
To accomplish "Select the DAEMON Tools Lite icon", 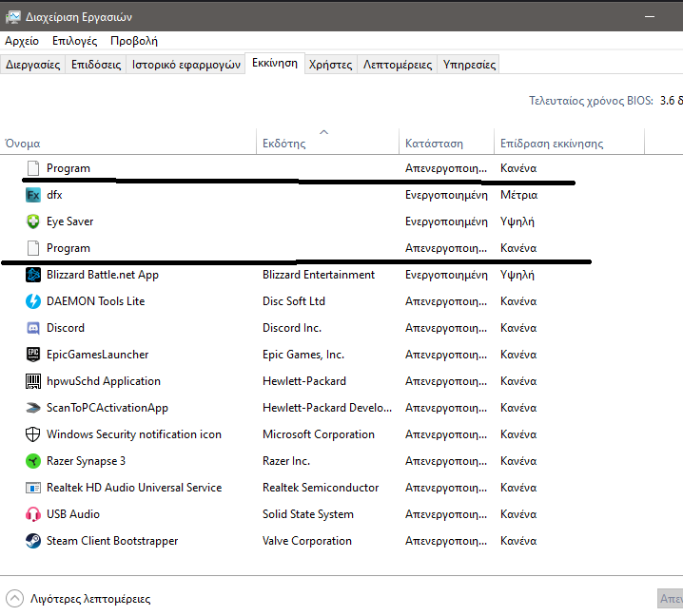I will 33,301.
